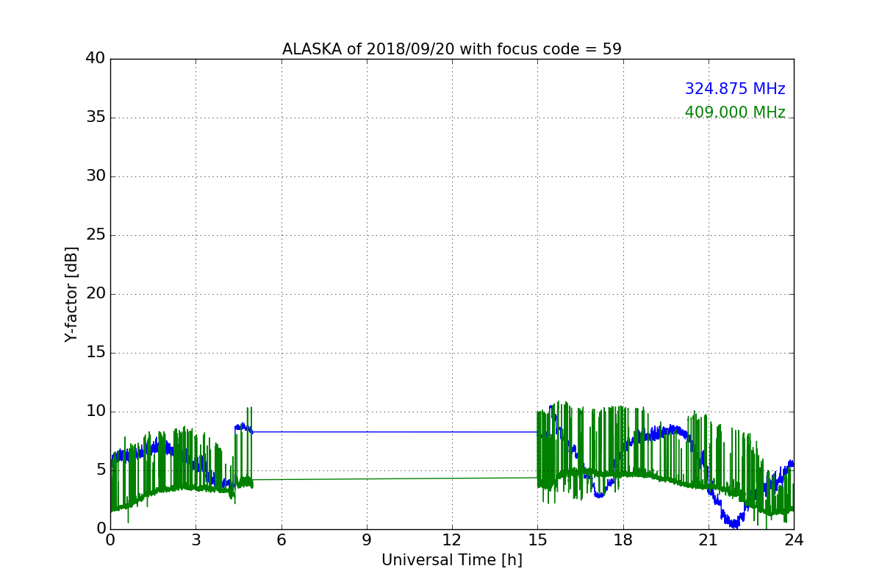
Task: Click x-axis tick label '9'
Action: 367,540
